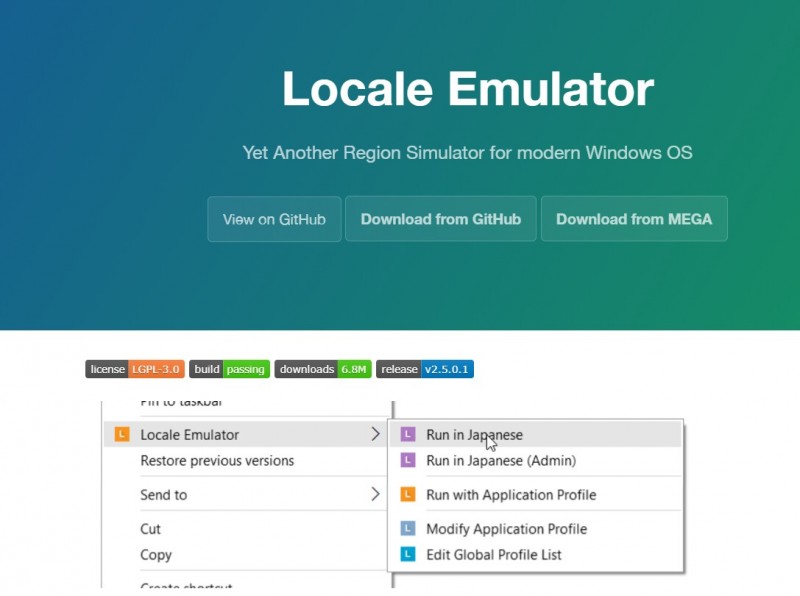Click the Yet Another Region Simulator tagline
This screenshot has width=800, height=596.
pyautogui.click(x=467, y=153)
